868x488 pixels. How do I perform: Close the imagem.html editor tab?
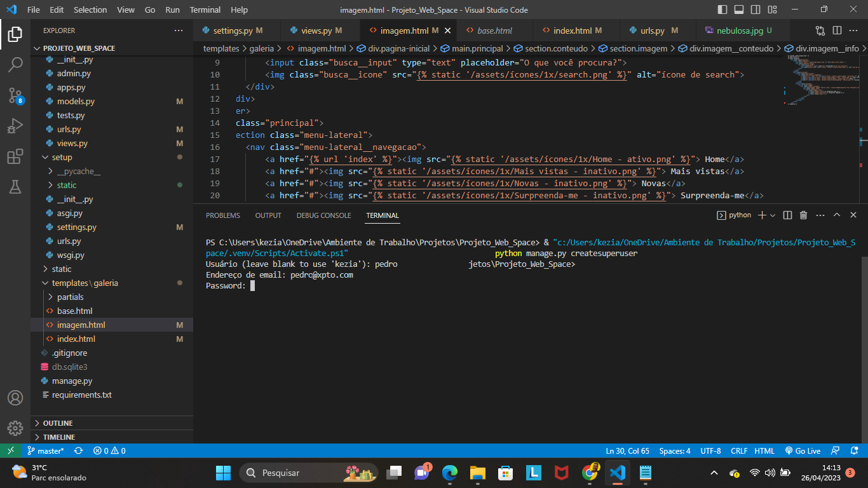447,30
